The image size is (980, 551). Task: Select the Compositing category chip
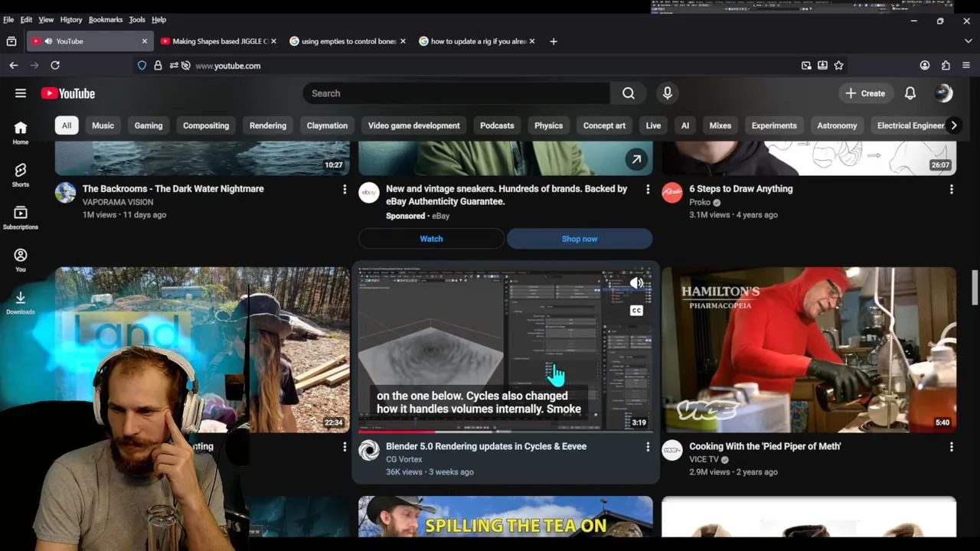(206, 126)
